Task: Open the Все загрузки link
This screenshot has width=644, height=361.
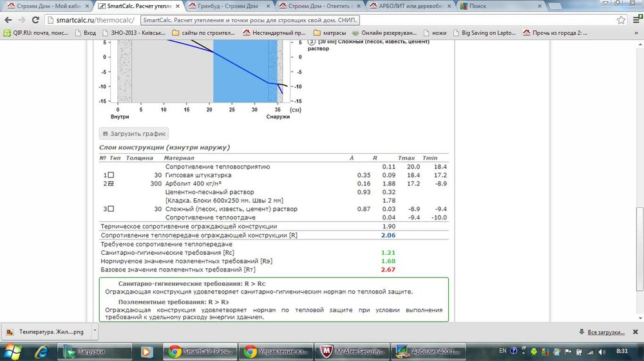Action: pos(605,332)
